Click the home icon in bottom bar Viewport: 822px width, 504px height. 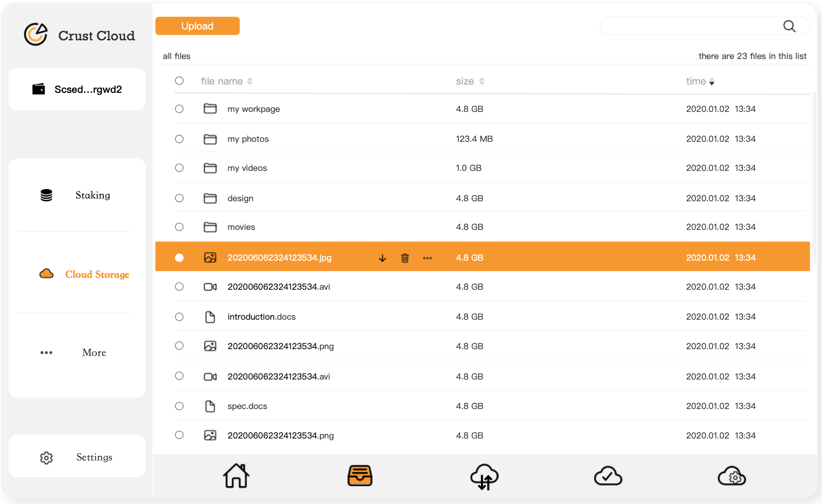[236, 476]
